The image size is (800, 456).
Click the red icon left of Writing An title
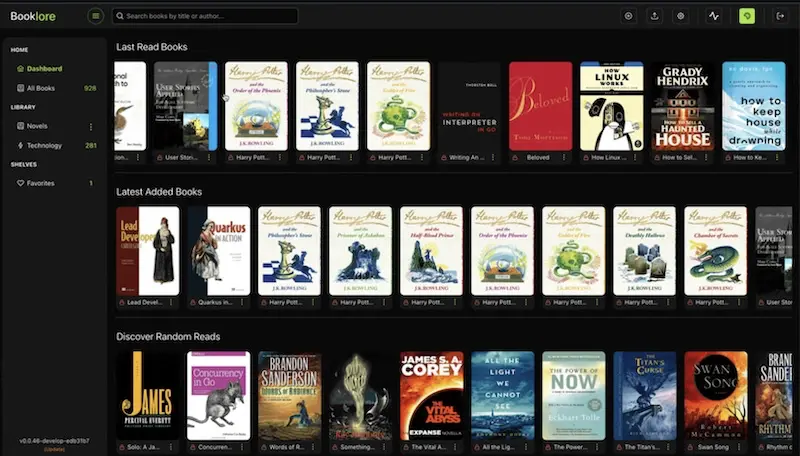point(444,158)
